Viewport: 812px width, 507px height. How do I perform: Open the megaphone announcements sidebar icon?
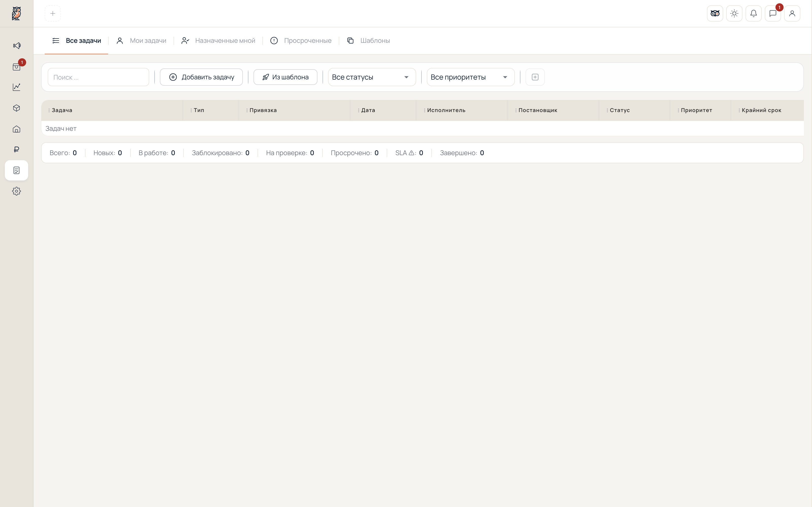pyautogui.click(x=16, y=46)
